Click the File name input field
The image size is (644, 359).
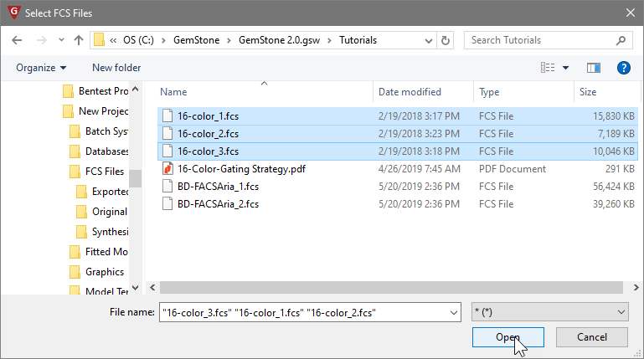303,313
